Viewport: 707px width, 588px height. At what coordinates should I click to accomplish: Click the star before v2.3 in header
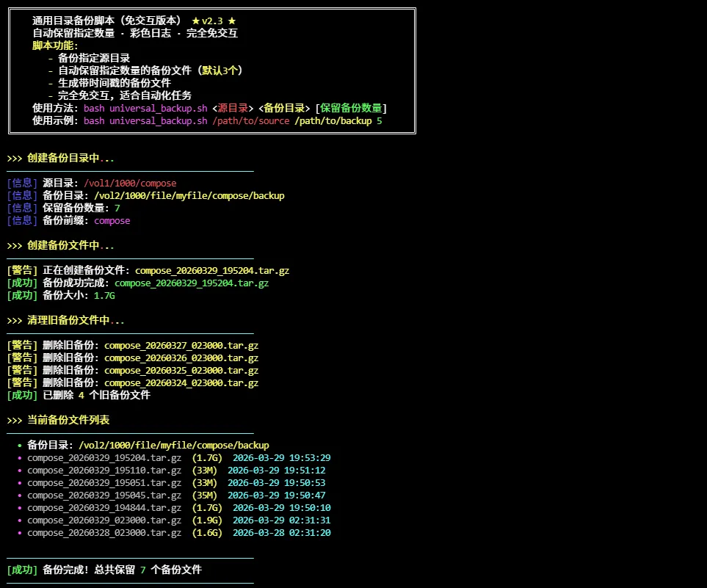point(195,21)
